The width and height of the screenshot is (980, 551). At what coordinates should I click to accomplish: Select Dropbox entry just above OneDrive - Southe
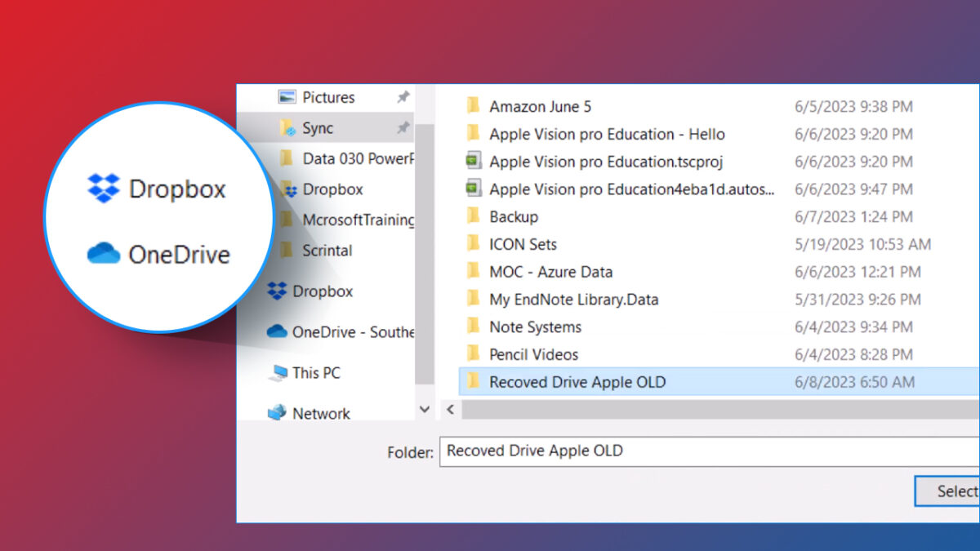point(323,291)
